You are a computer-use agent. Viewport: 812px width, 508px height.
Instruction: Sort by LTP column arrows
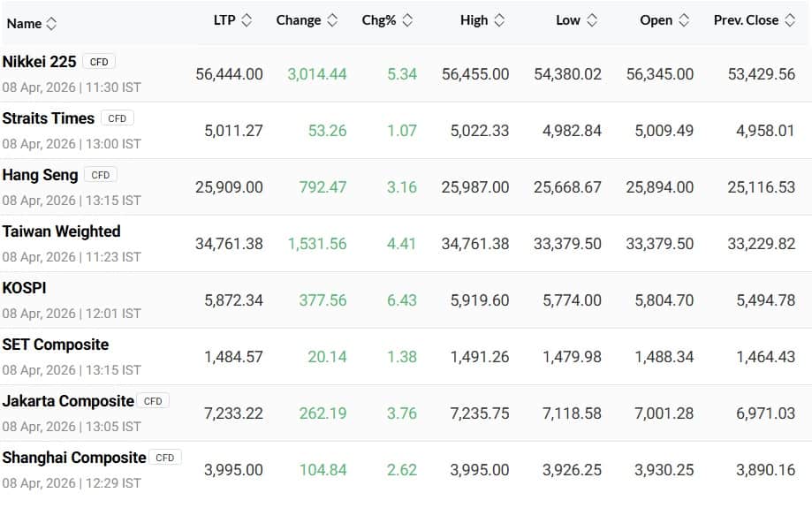[247, 20]
